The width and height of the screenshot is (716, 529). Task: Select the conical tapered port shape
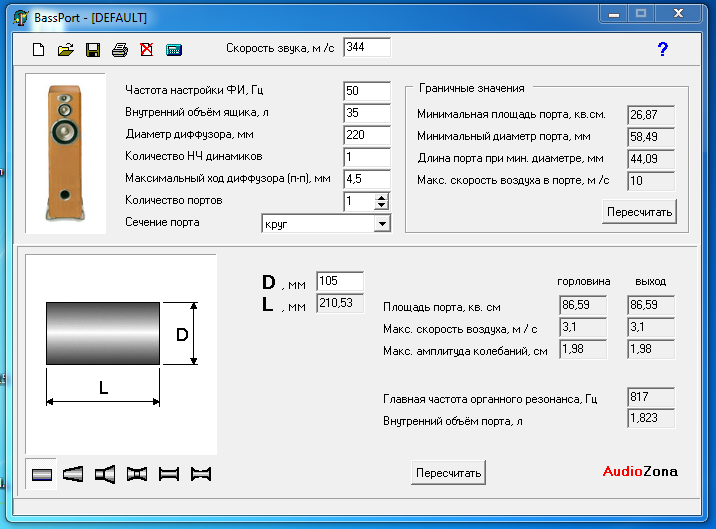74,474
